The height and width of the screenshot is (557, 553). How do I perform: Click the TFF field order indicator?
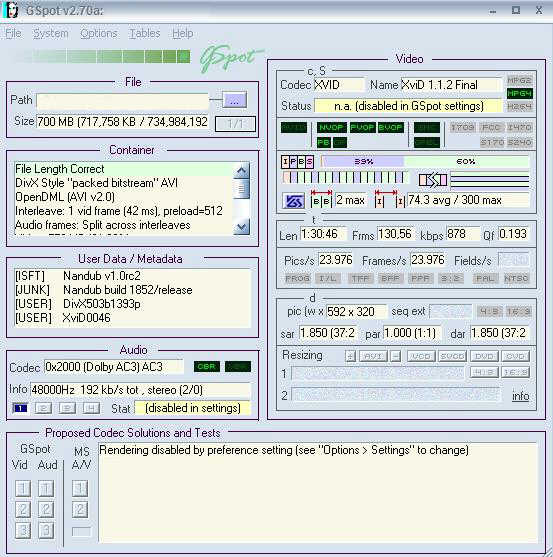click(x=360, y=278)
